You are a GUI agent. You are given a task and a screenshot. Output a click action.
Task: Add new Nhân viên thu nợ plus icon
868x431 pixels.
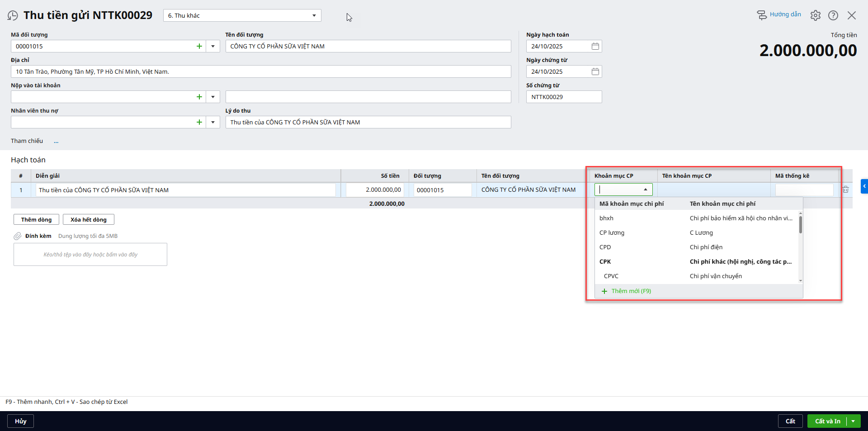coord(199,122)
